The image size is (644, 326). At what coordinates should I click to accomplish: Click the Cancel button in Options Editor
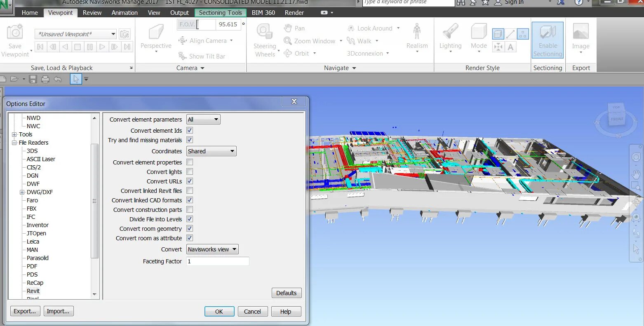[x=253, y=312]
